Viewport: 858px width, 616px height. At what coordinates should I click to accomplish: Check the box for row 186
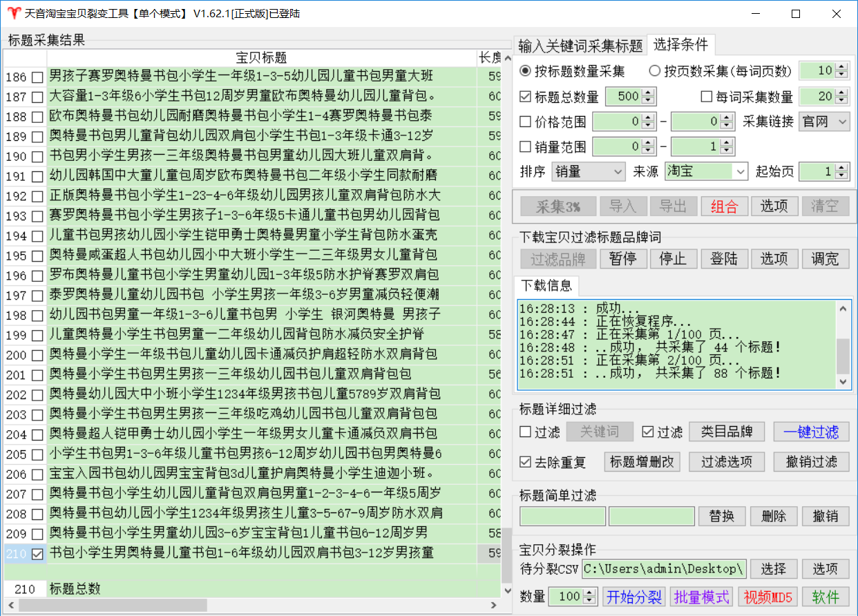(37, 77)
